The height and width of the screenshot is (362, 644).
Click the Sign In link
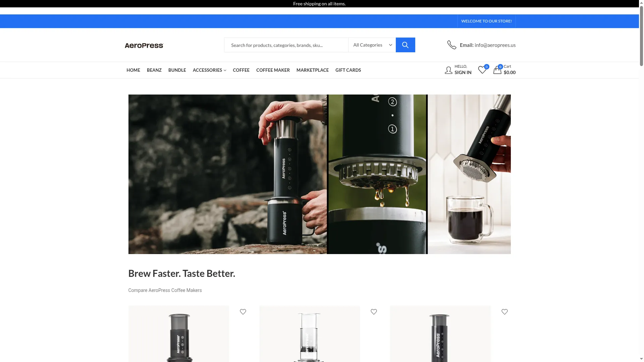[x=463, y=72]
